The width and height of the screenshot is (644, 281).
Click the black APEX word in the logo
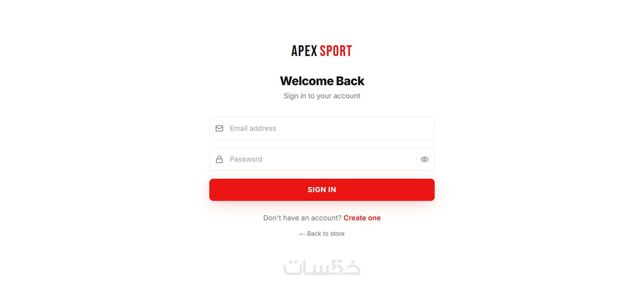click(304, 51)
